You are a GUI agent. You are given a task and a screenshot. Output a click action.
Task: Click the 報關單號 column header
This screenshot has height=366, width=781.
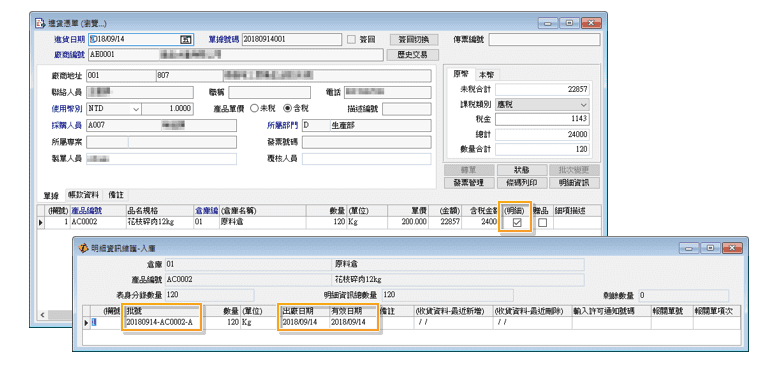pyautogui.click(x=672, y=311)
